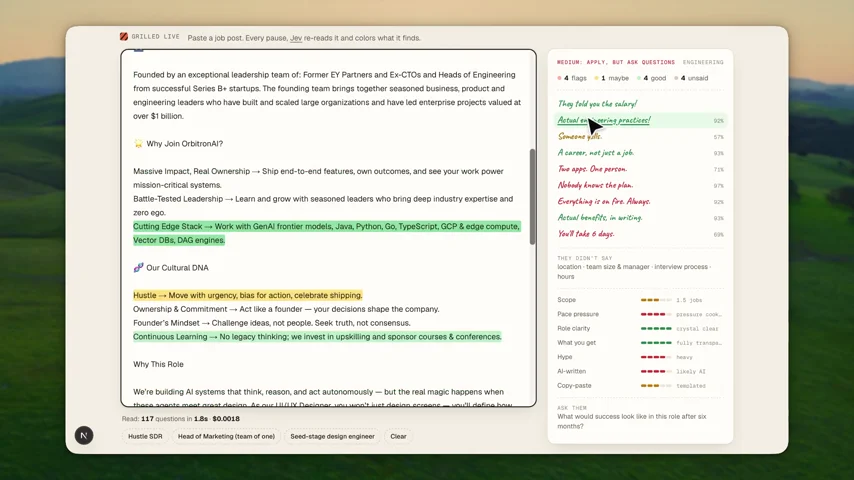Screen dimensions: 854x480
Task: Click the Grilled Live red logo icon
Action: [124, 37]
